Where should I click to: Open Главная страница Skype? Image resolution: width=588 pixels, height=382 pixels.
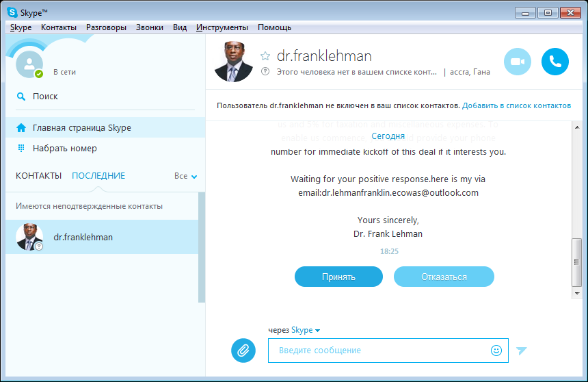tap(105, 128)
